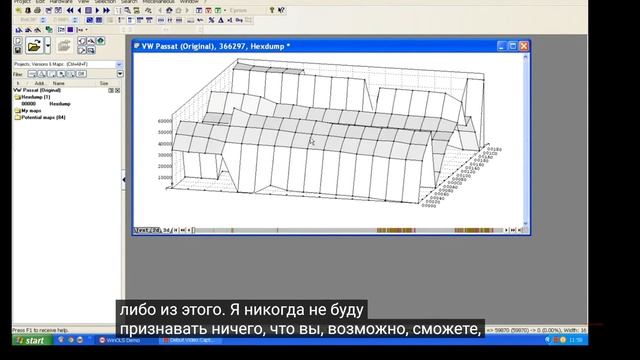Open the dropdown arrow beside open project icon

[48, 46]
